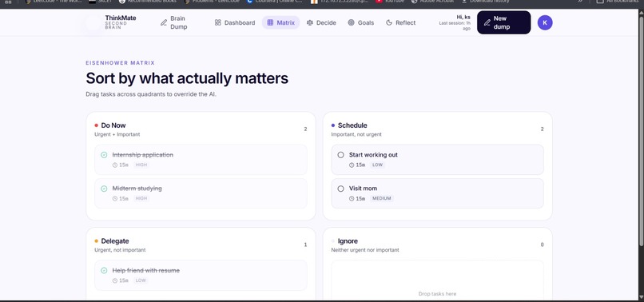The height and width of the screenshot is (302, 644).
Task: Uncheck Help friend with resume task
Action: pyautogui.click(x=104, y=270)
